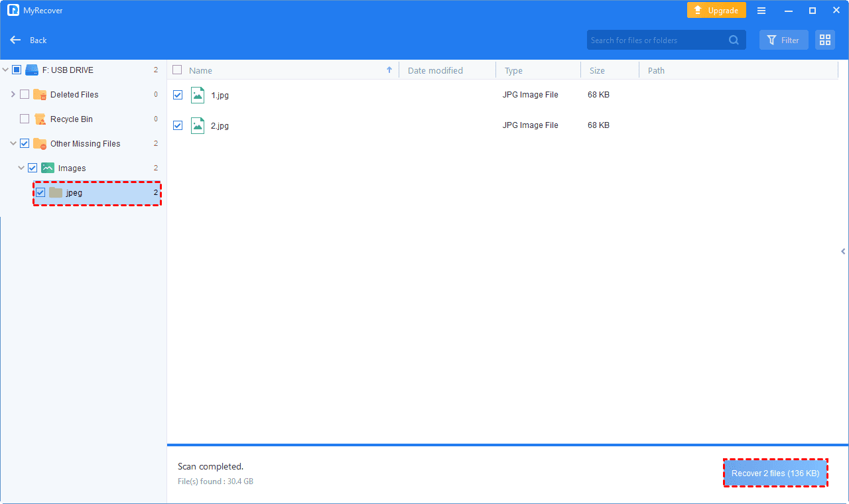Expand the side preview panel arrow

843,251
